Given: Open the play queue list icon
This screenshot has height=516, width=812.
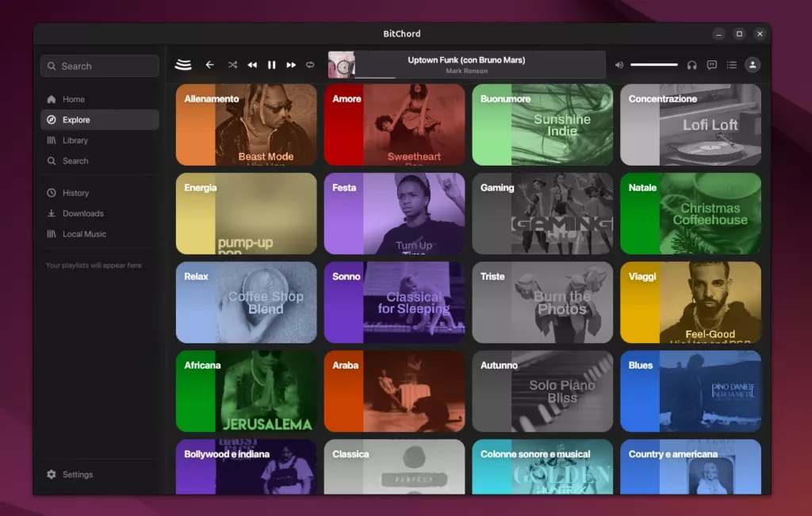Looking at the screenshot, I should (732, 65).
